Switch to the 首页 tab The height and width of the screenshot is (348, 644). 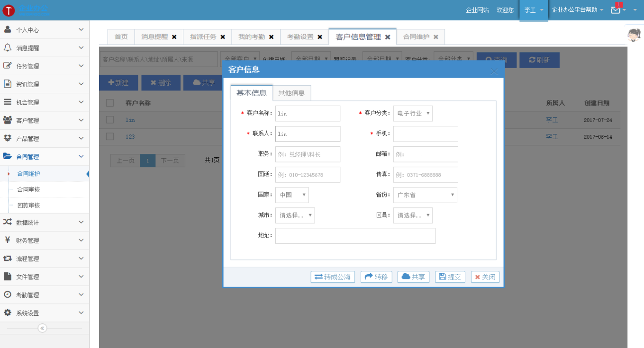pos(121,37)
